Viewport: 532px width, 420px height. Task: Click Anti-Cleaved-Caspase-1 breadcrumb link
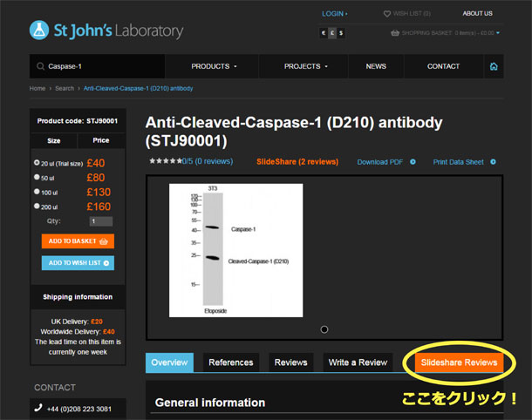coord(138,89)
